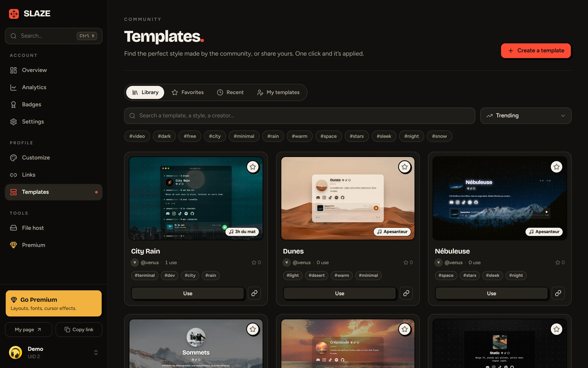Focus the sidebar Search field
This screenshot has width=588, height=368.
click(x=54, y=36)
